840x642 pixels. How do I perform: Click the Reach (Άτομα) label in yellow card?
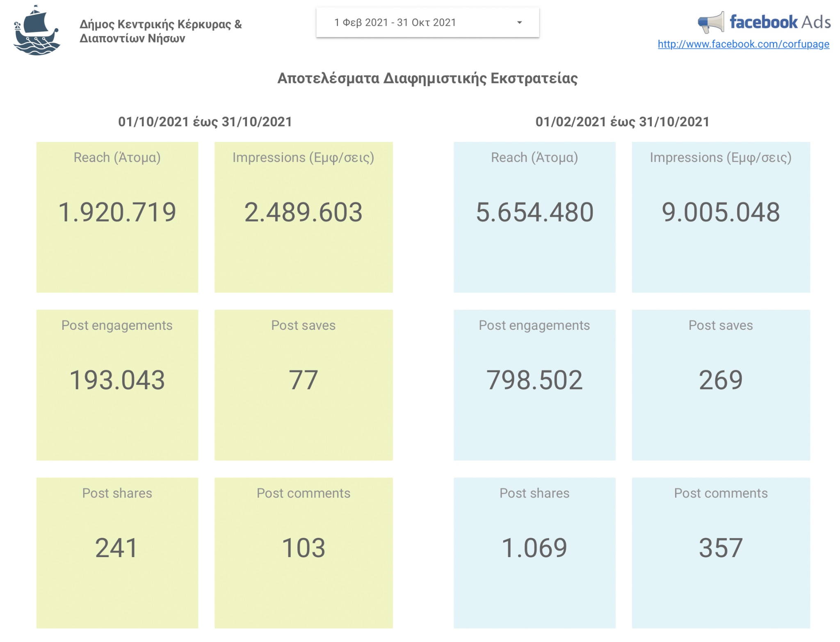tap(117, 158)
